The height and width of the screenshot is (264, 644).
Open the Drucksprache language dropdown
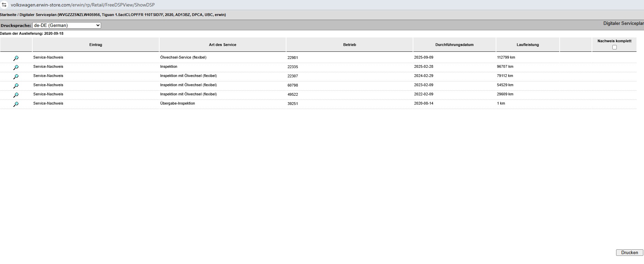click(67, 26)
